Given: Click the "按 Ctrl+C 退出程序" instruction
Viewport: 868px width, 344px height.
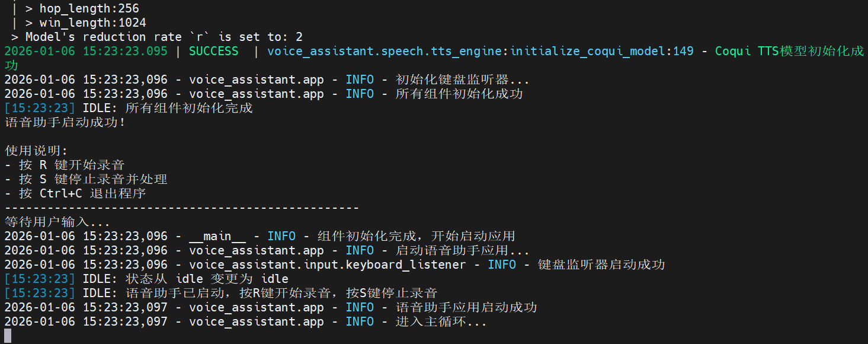Looking at the screenshot, I should pos(82,193).
